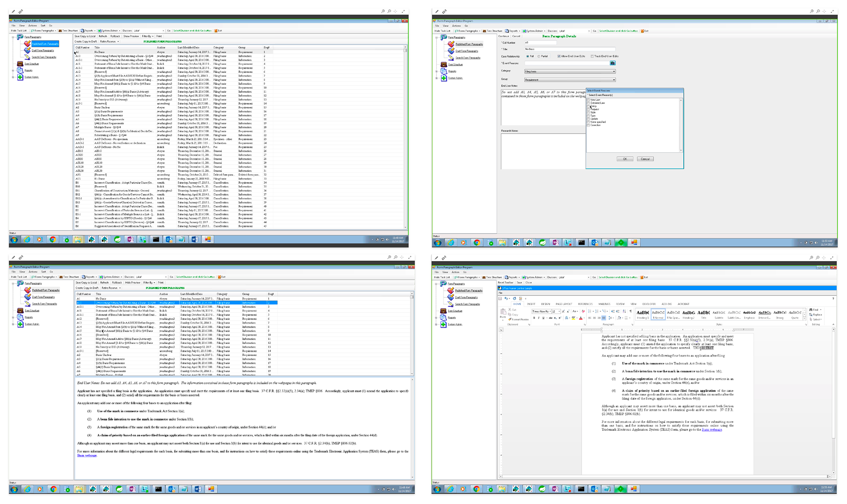Click the Sort icon in Paragraph group
Image resolution: width=847 pixels, height=504 pixels.
[624, 311]
